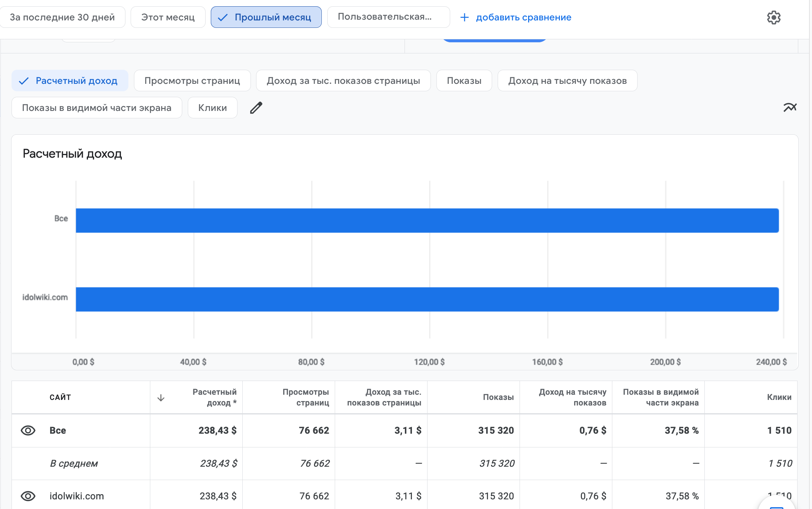Select Показы в видимой части экрана chip
Viewport: 812px width, 509px height.
point(96,108)
